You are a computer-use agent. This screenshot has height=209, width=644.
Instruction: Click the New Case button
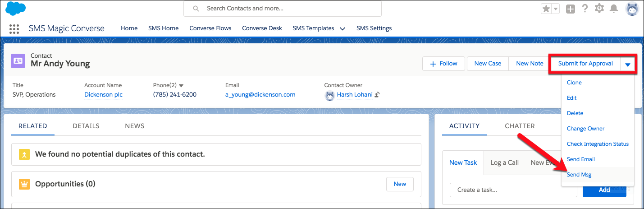[x=488, y=64]
